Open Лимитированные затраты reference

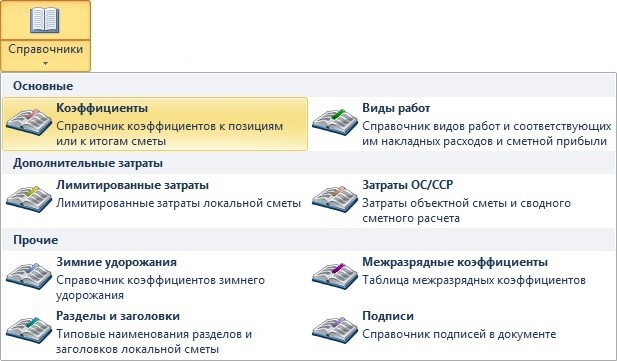point(155,201)
